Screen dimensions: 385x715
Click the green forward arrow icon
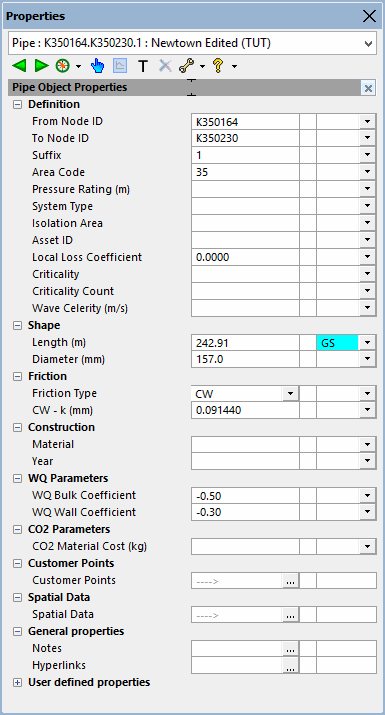pos(42,66)
